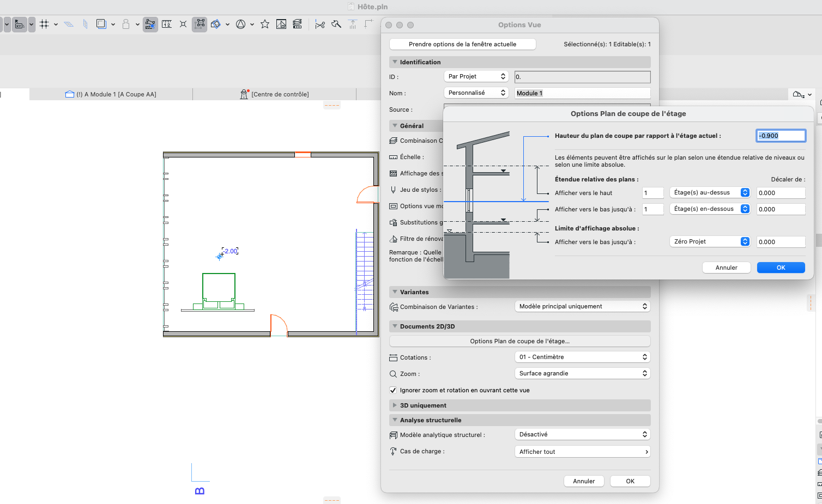Open Modèle analytique structurel 'Désactivé' dropdown
Viewport: 822px width, 504px height.
click(582, 434)
